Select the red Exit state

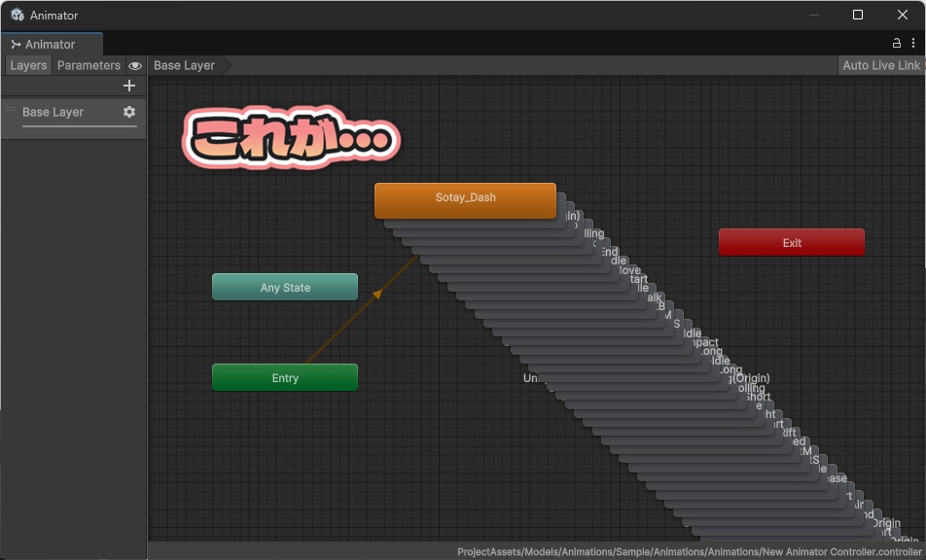point(791,241)
